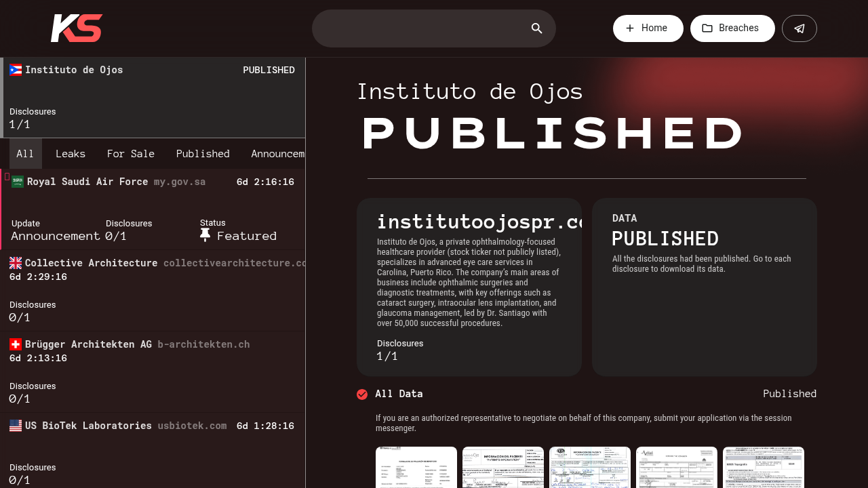Open the Home button
868x488 pixels.
(x=648, y=28)
